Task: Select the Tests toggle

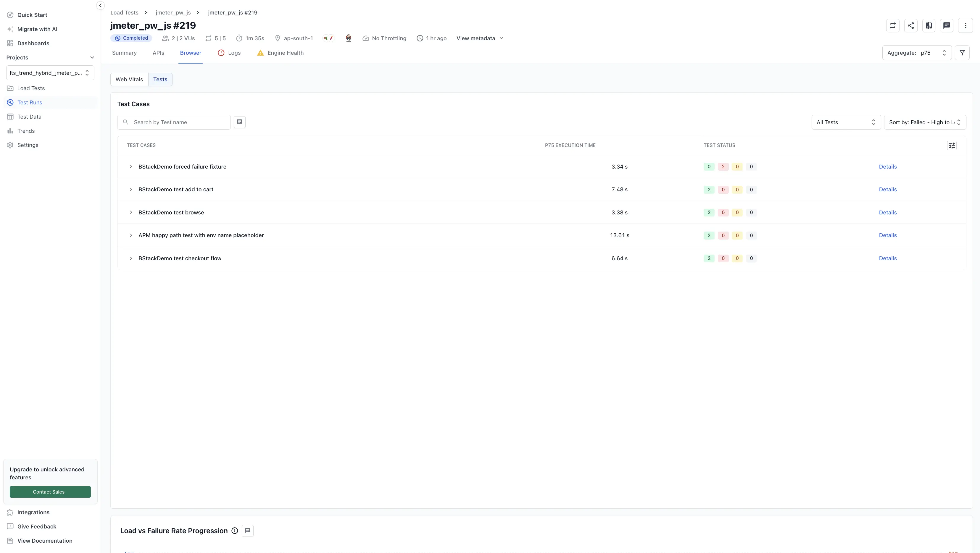Action: [160, 80]
